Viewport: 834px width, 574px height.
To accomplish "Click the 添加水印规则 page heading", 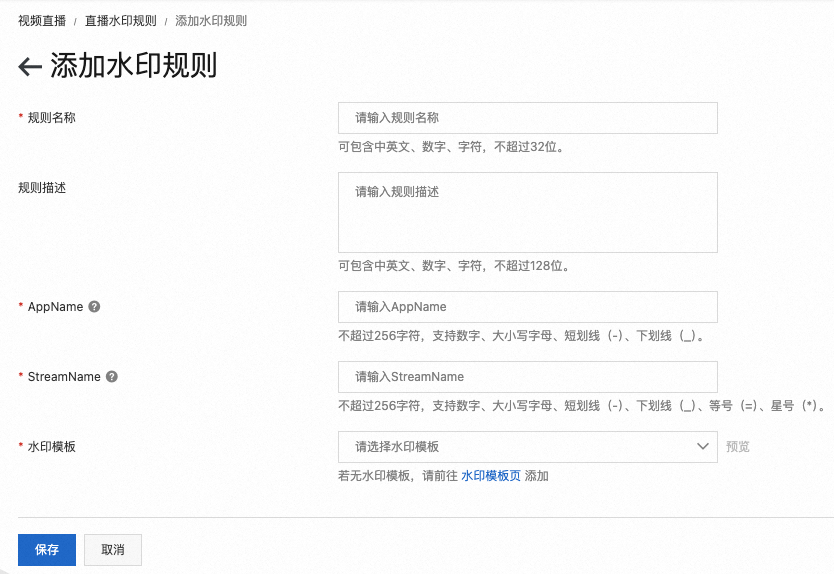I will pyautogui.click(x=134, y=65).
